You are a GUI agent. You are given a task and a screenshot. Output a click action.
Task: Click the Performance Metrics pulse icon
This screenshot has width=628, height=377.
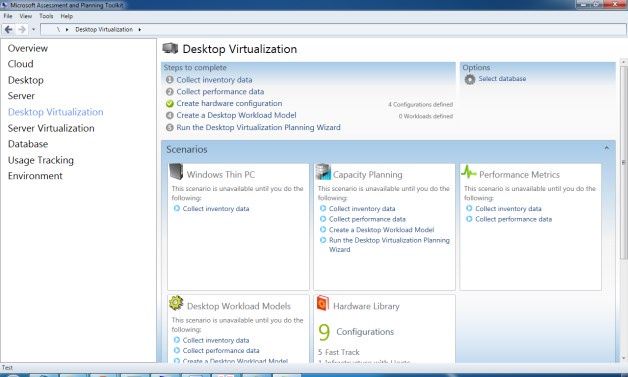pos(469,172)
